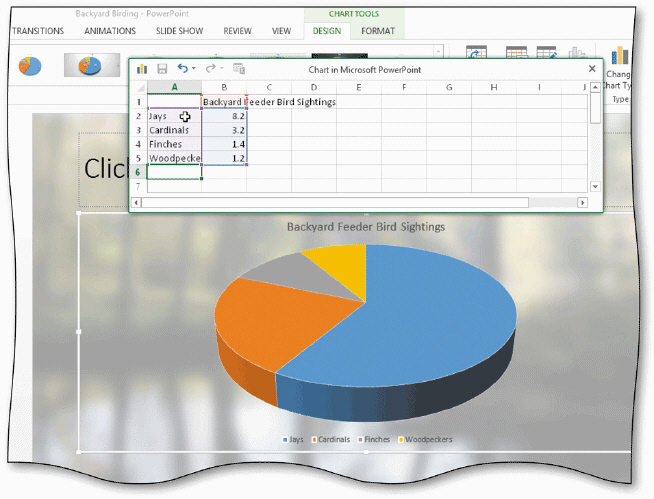Choose the selected second chart style thumbnail
This screenshot has height=499, width=654.
point(92,65)
